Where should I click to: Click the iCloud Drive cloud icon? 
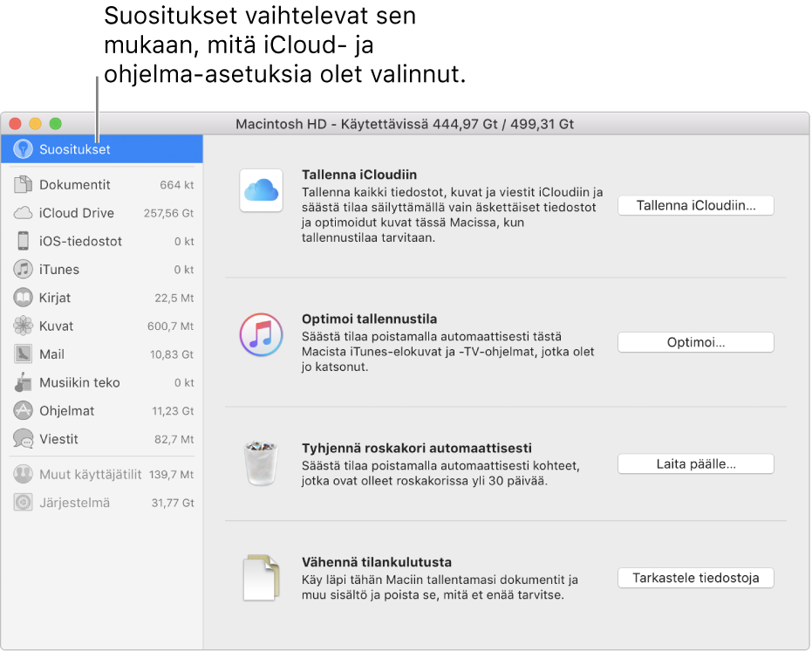click(23, 213)
